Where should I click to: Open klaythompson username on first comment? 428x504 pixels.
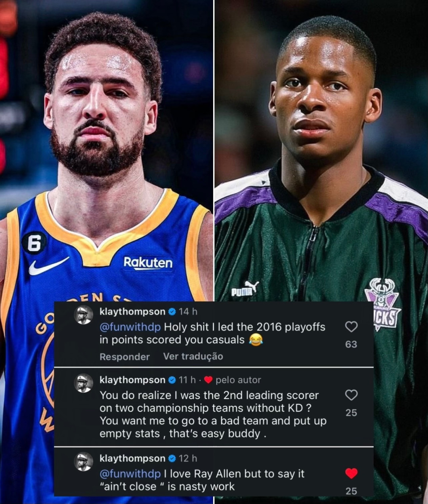click(132, 312)
